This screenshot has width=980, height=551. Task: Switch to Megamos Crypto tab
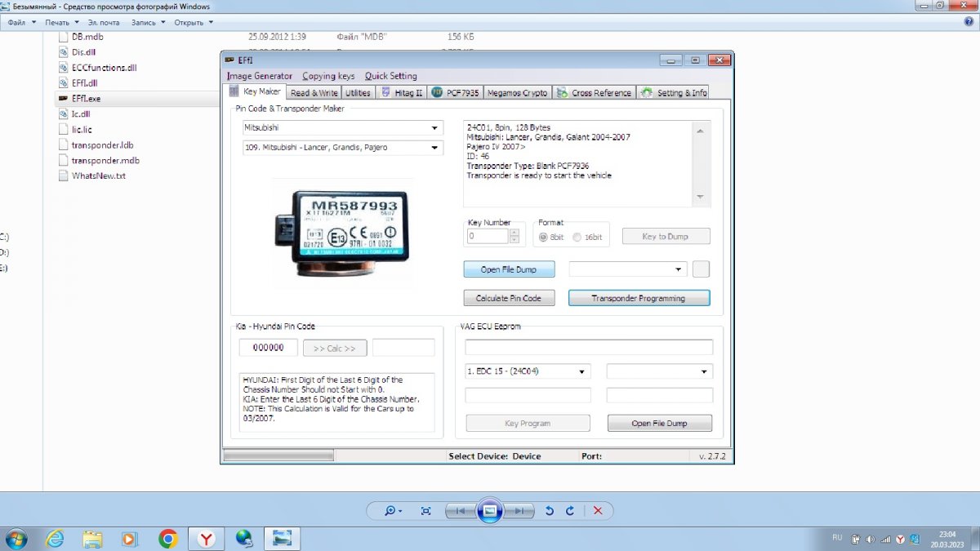(518, 93)
